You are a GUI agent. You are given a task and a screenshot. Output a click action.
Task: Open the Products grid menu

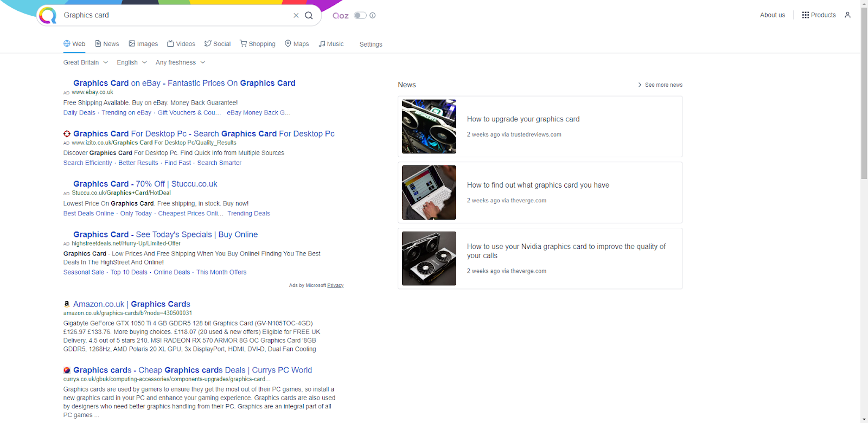click(819, 15)
